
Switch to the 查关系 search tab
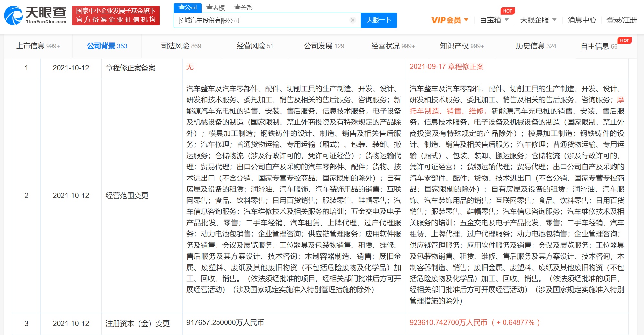pyautogui.click(x=243, y=7)
